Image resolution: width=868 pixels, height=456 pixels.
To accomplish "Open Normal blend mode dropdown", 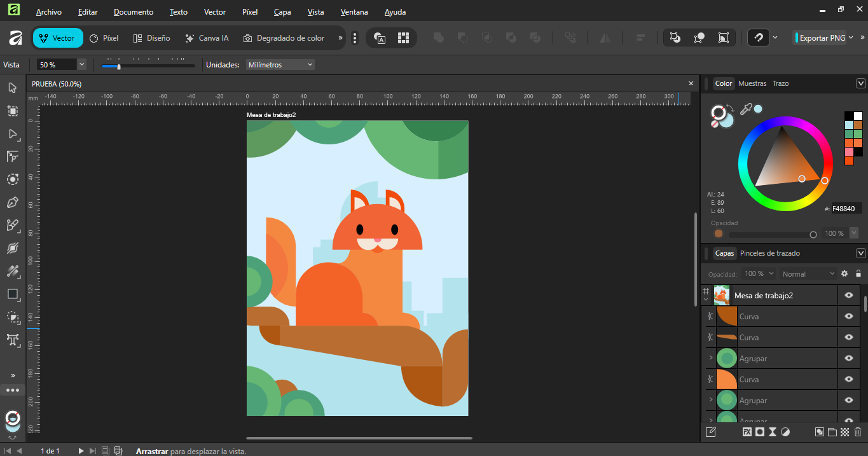I will pyautogui.click(x=809, y=273).
